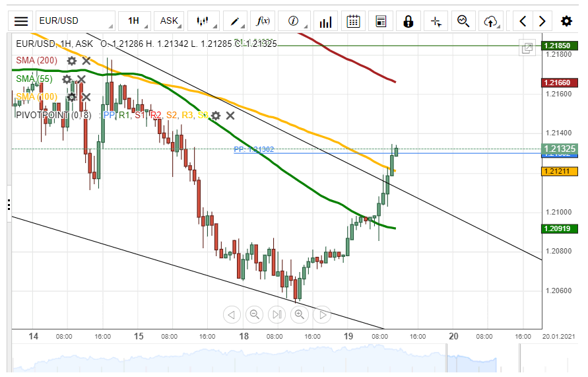Click the overview navigator range handle
Screen dimensions: 588x377
447,359
